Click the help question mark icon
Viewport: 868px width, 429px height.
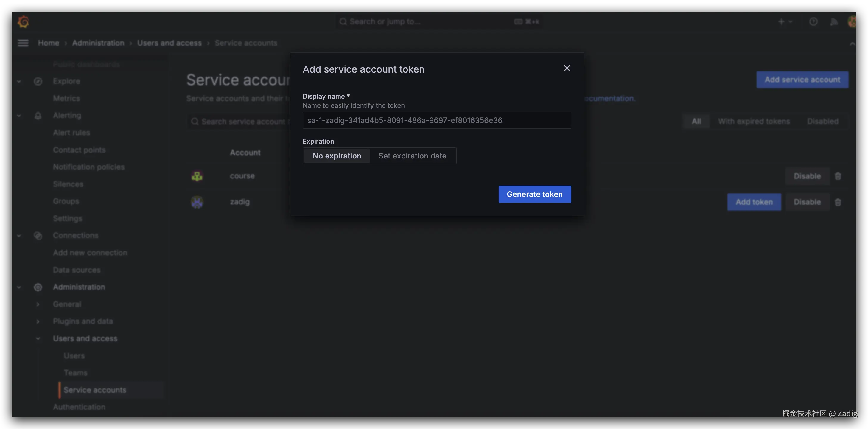(813, 22)
